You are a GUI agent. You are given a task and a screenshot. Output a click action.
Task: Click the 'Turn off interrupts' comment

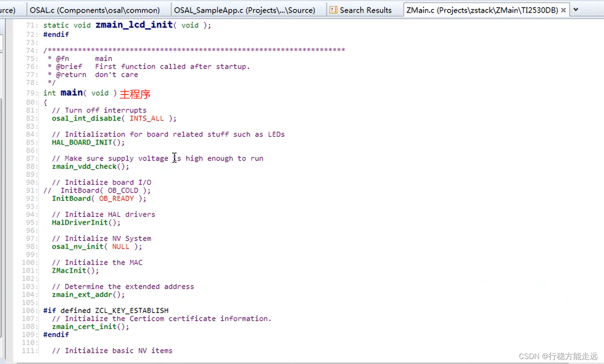pos(99,111)
